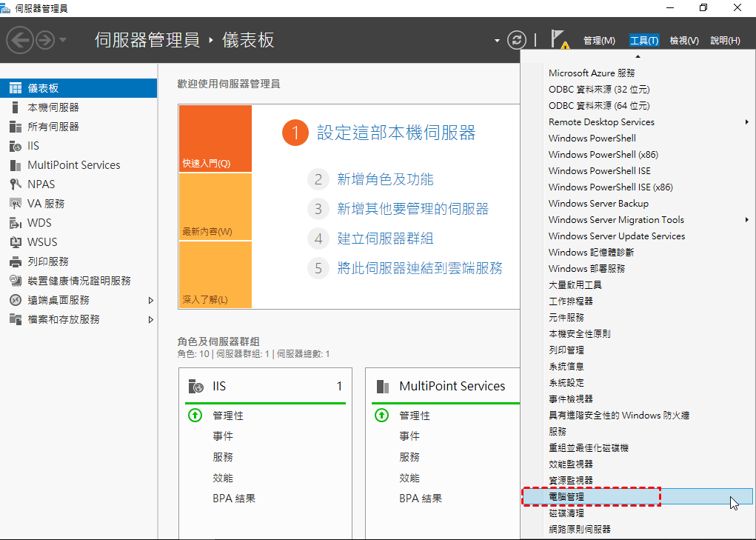Viewport: 756px width, 540px height.
Task: Open BPA 結果 in the IIS tile
Action: (x=234, y=499)
